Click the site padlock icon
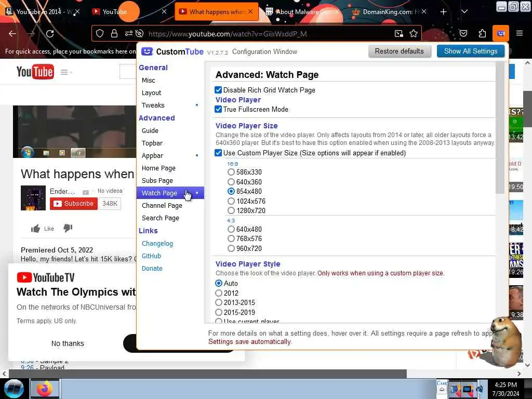The width and height of the screenshot is (532, 399). 114,34
